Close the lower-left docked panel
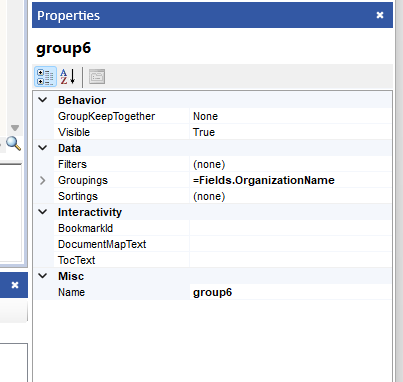This screenshot has height=382, width=403. click(x=15, y=285)
